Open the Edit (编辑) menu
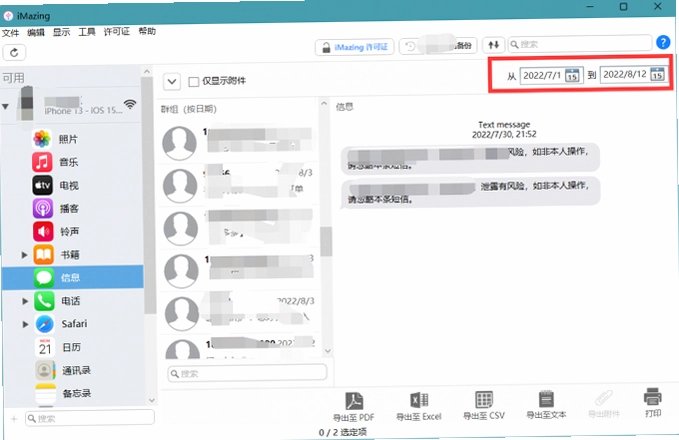679x440 pixels. pyautogui.click(x=36, y=32)
